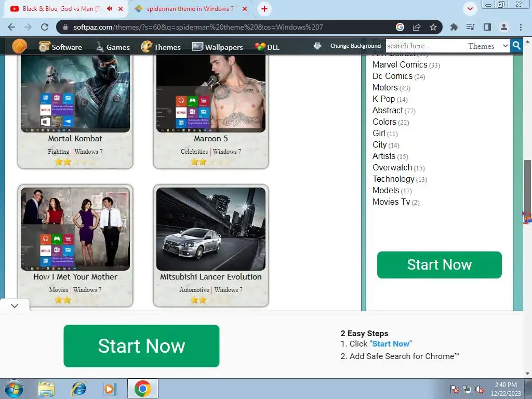Click the address bar URL
This screenshot has height=399, width=532.
(x=198, y=27)
